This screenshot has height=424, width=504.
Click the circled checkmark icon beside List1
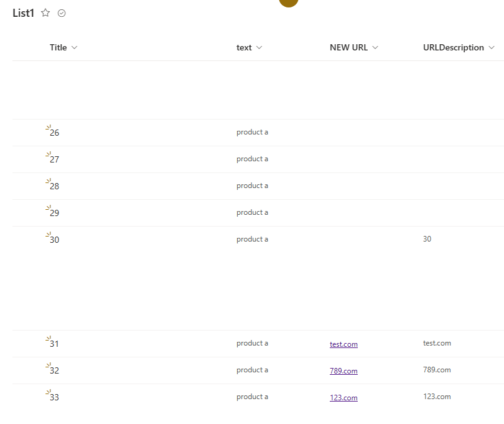[x=62, y=13]
